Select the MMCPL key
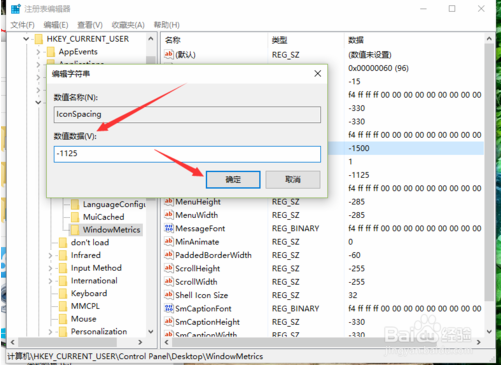This screenshot has width=501, height=365. click(x=85, y=306)
